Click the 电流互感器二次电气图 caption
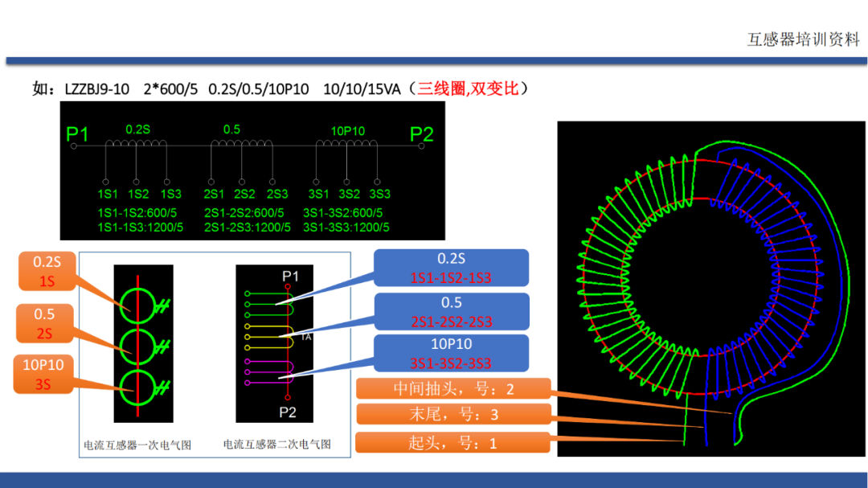 click(276, 444)
